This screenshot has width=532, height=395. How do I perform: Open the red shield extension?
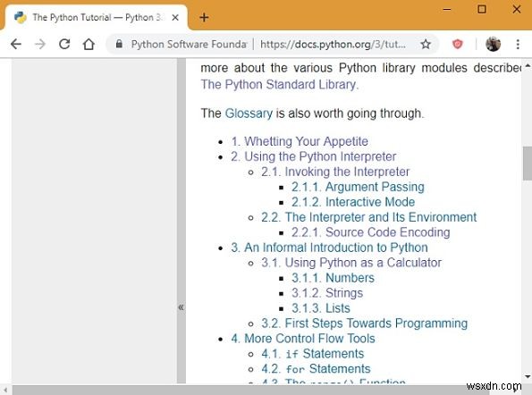coord(458,44)
